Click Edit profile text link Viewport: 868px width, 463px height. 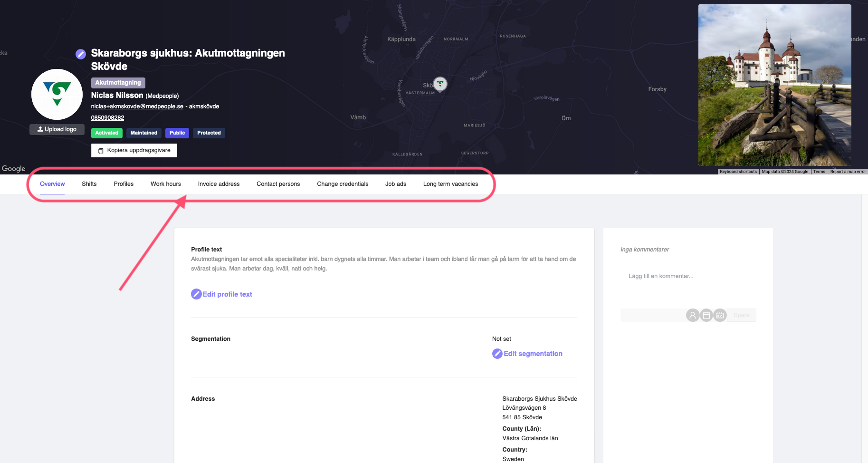222,294
